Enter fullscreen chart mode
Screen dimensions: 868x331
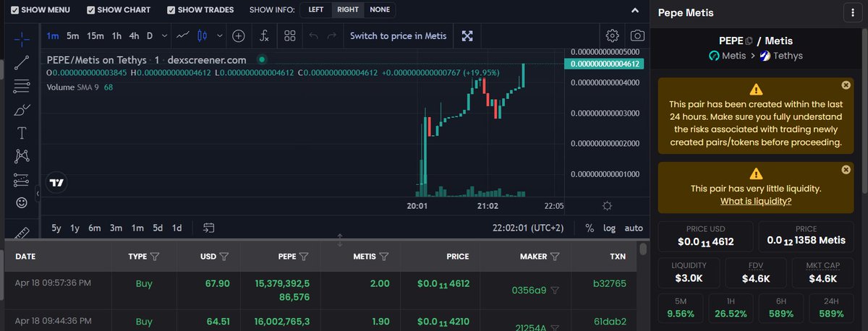coord(468,35)
